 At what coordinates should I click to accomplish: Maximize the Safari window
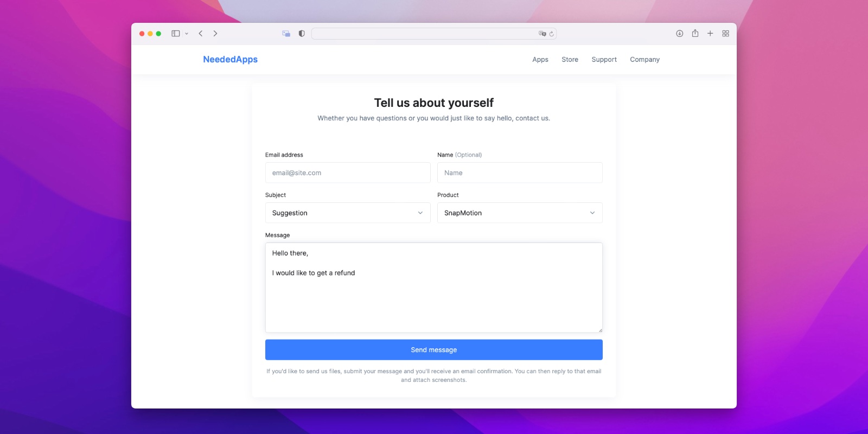click(x=158, y=34)
